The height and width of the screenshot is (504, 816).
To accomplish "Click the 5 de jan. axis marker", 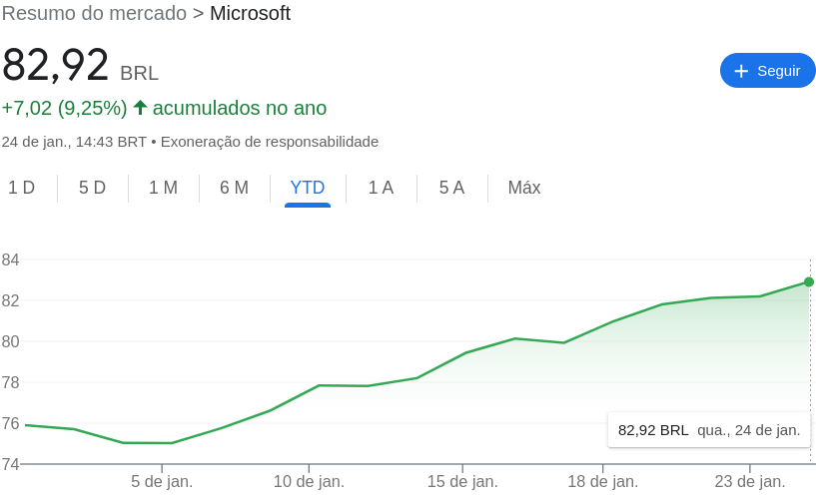I will [x=162, y=481].
